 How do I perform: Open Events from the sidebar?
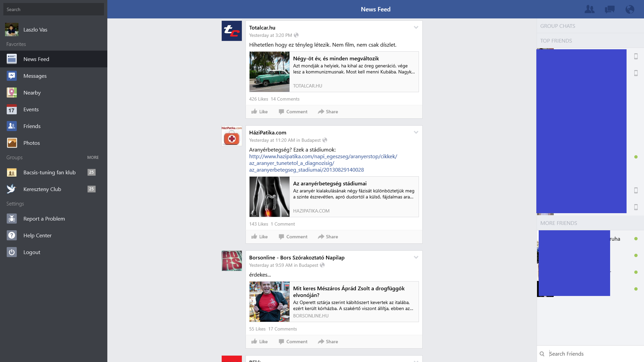coord(54,109)
